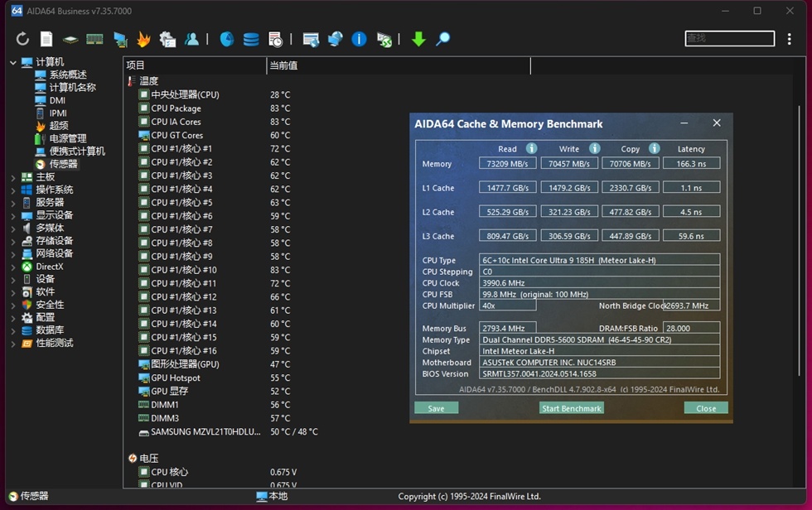The image size is (812, 510).
Task: Select 软件 category in tree
Action: pos(45,291)
